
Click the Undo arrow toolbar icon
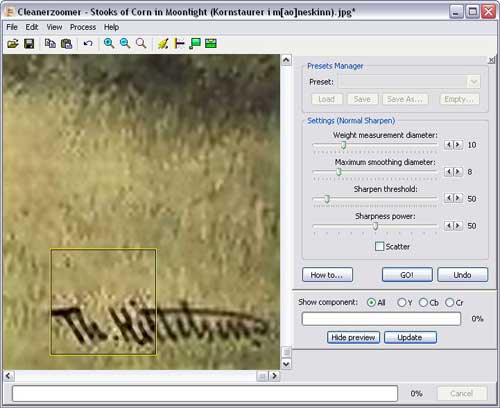coord(88,43)
